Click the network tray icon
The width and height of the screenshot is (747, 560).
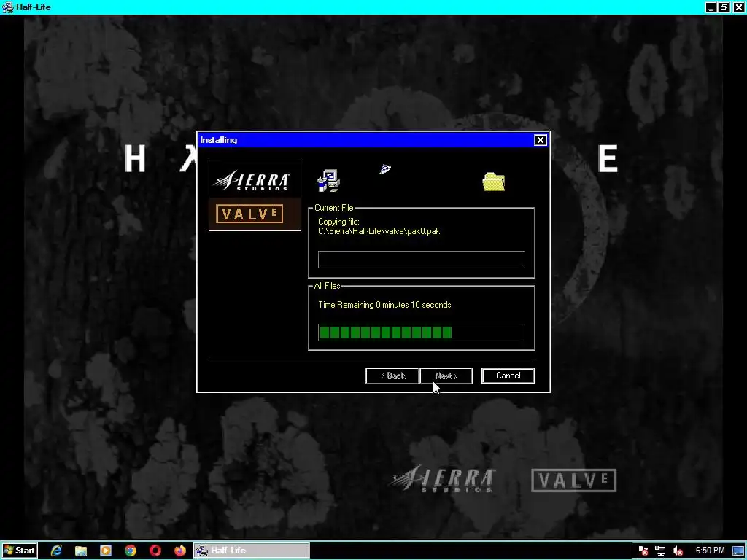click(x=659, y=551)
